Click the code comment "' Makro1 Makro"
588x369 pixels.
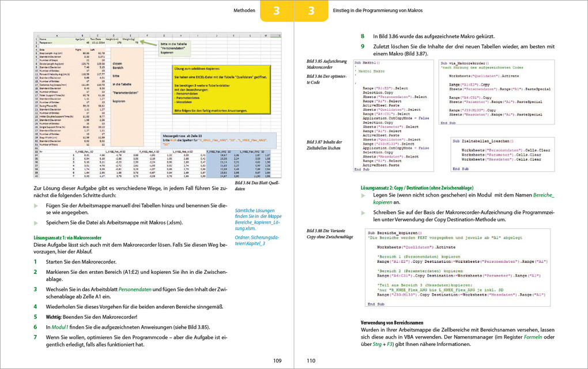pyautogui.click(x=370, y=71)
